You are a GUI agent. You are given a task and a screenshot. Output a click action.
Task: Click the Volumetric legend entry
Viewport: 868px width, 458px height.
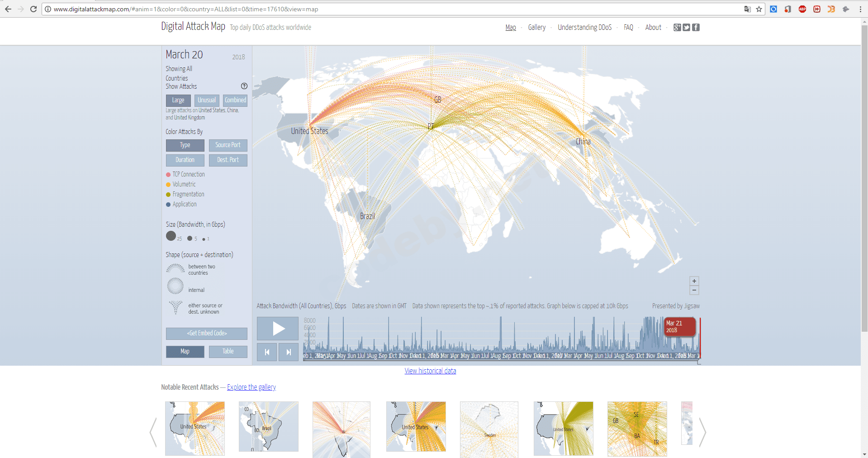click(x=181, y=185)
